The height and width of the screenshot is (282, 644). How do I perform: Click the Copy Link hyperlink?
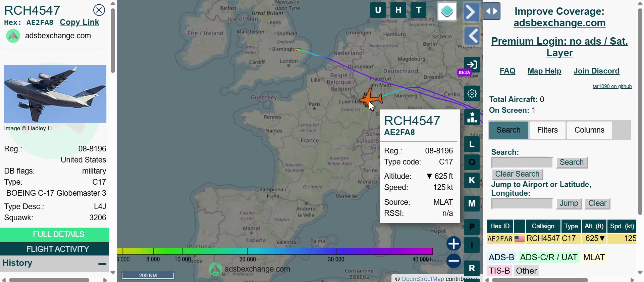click(x=79, y=22)
